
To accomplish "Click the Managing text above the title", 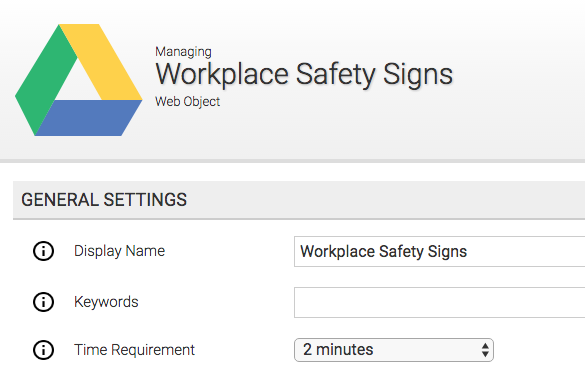I will point(183,51).
